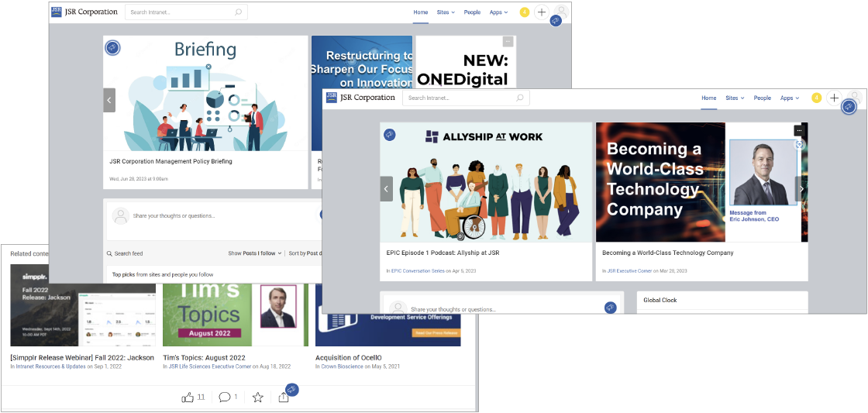Click Global Clock widget heading
This screenshot has height=413, width=868.
[x=660, y=300]
